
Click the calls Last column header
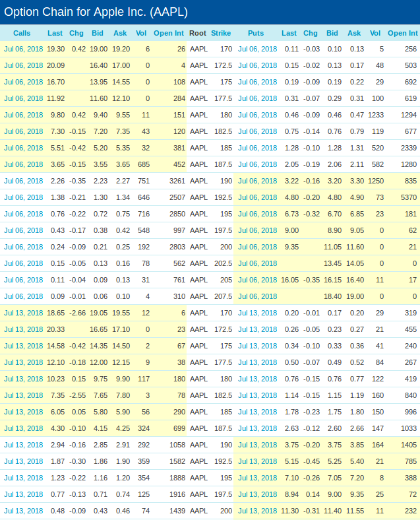pyautogui.click(x=55, y=33)
